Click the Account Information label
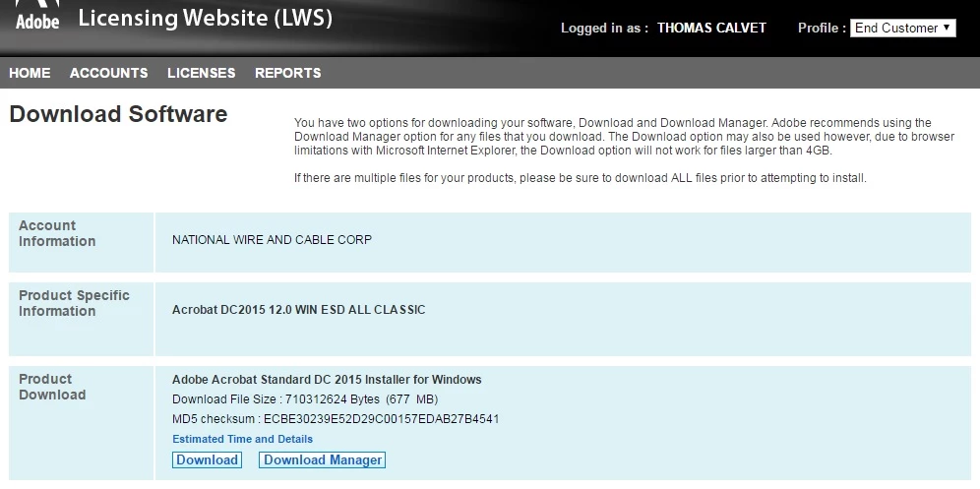 (57, 233)
